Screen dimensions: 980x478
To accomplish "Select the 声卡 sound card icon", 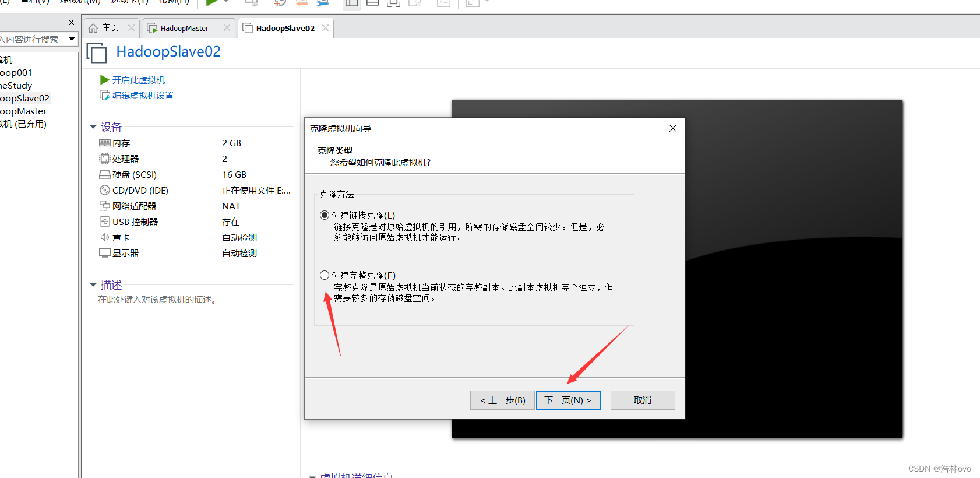I will [x=105, y=237].
